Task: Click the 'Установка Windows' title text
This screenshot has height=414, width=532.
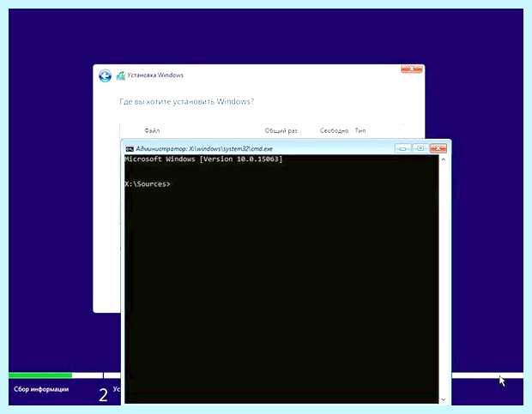Action: click(x=155, y=75)
